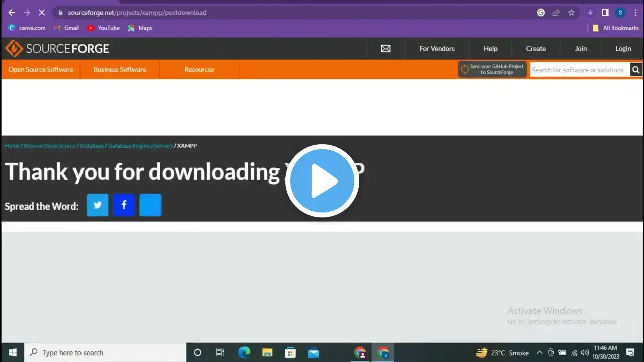This screenshot has width=644, height=362.
Task: Open the Business Software menu
Action: coord(120,70)
